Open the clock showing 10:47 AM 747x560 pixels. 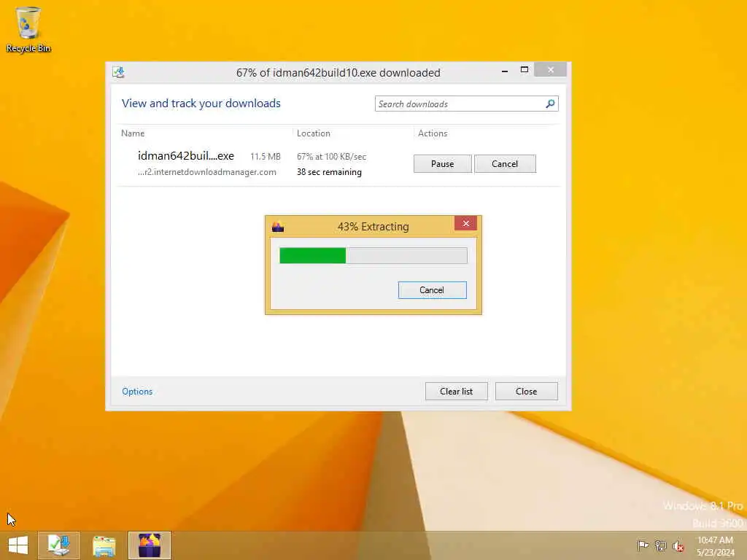(715, 545)
